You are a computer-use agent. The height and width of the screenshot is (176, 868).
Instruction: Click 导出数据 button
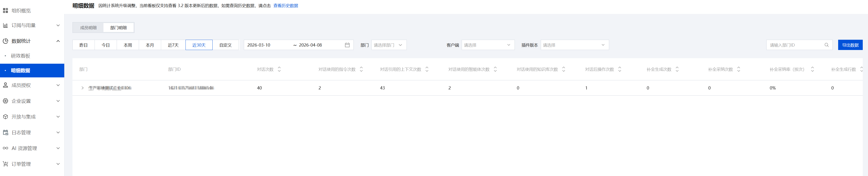pos(850,45)
